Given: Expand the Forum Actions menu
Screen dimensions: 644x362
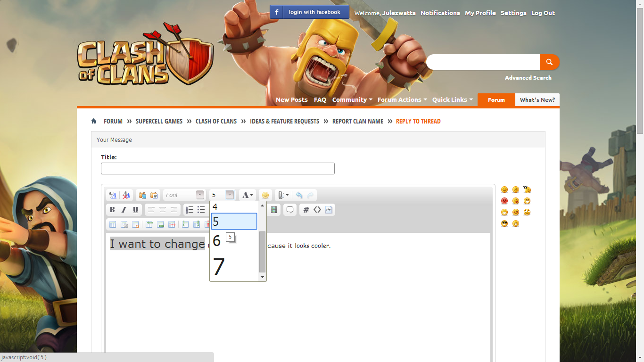Looking at the screenshot, I should click(x=402, y=99).
